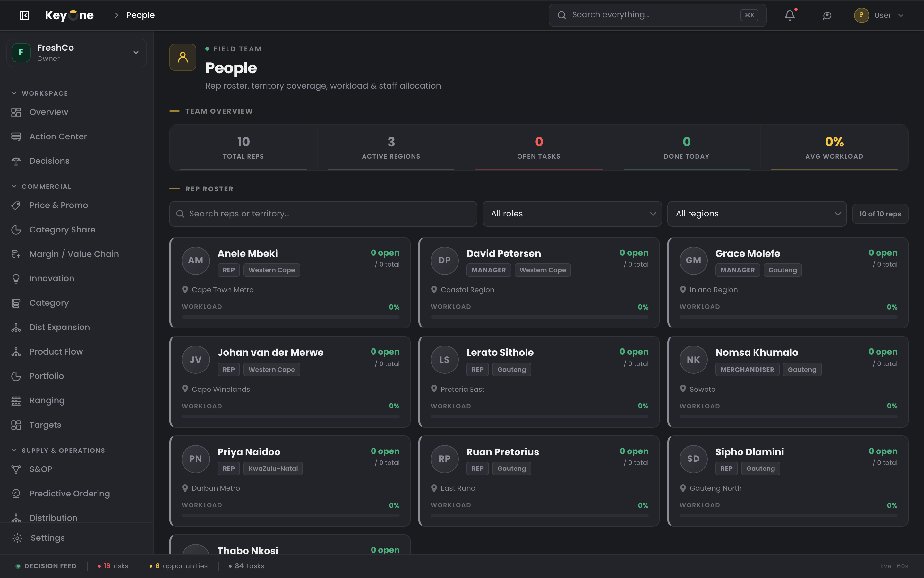
Task: Click the Thabo Nkosi name
Action: pos(248,550)
